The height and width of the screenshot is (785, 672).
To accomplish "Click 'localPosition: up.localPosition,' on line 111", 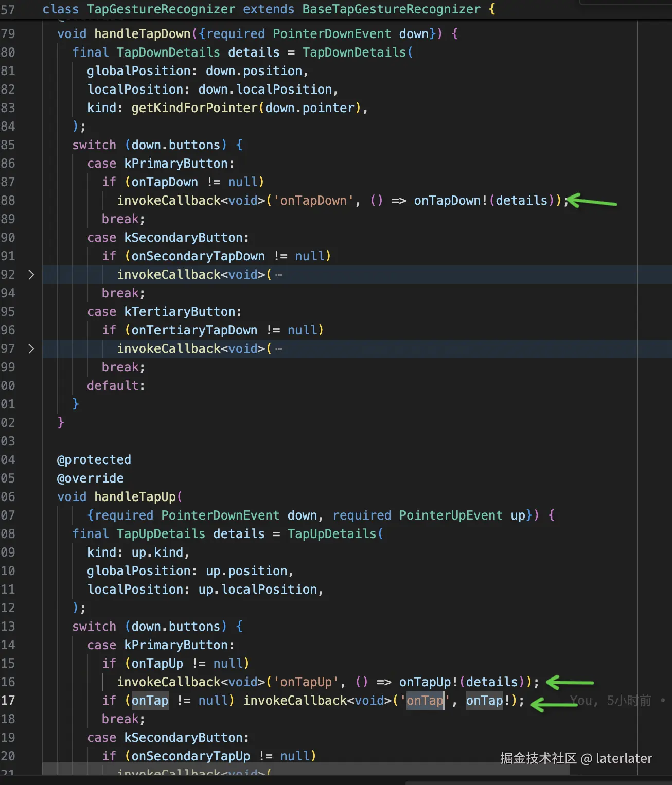I will 205,590.
